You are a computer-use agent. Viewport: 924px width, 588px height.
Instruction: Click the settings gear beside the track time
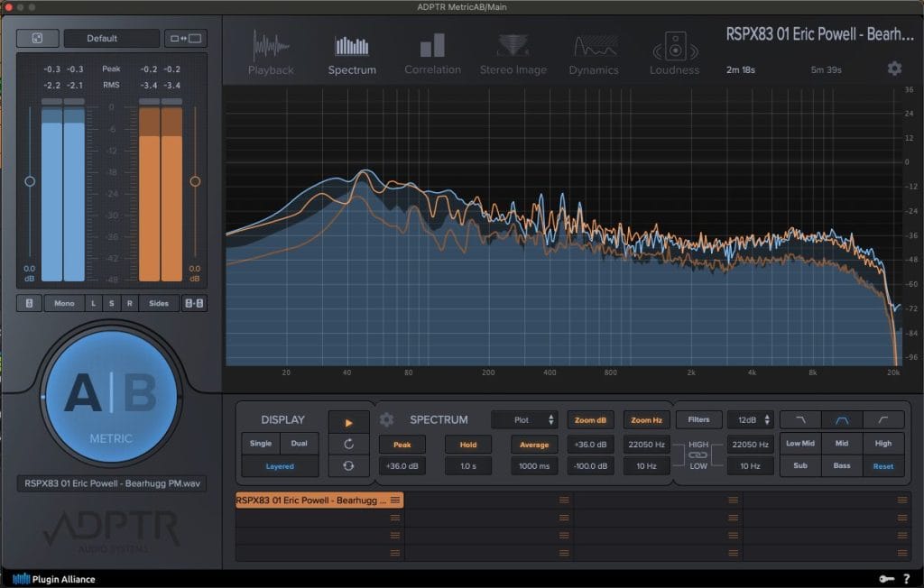coord(894,69)
